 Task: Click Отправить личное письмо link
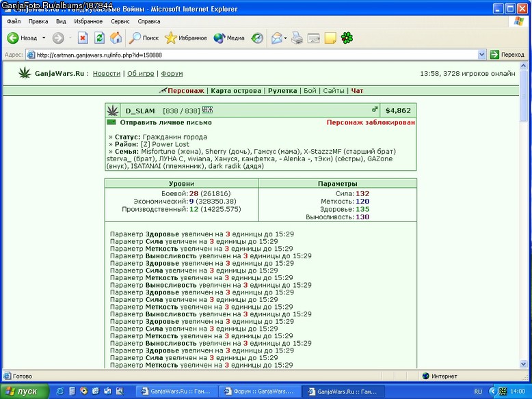165,122
